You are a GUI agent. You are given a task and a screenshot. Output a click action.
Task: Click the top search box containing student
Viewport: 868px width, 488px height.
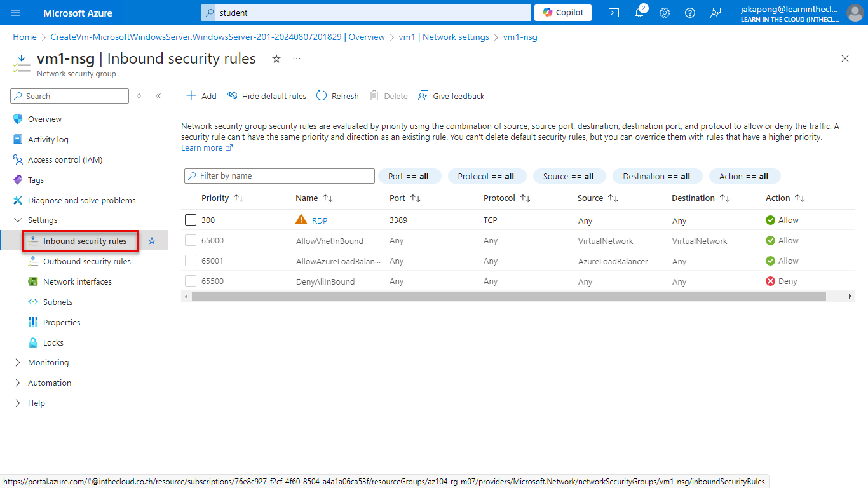pyautogui.click(x=365, y=13)
